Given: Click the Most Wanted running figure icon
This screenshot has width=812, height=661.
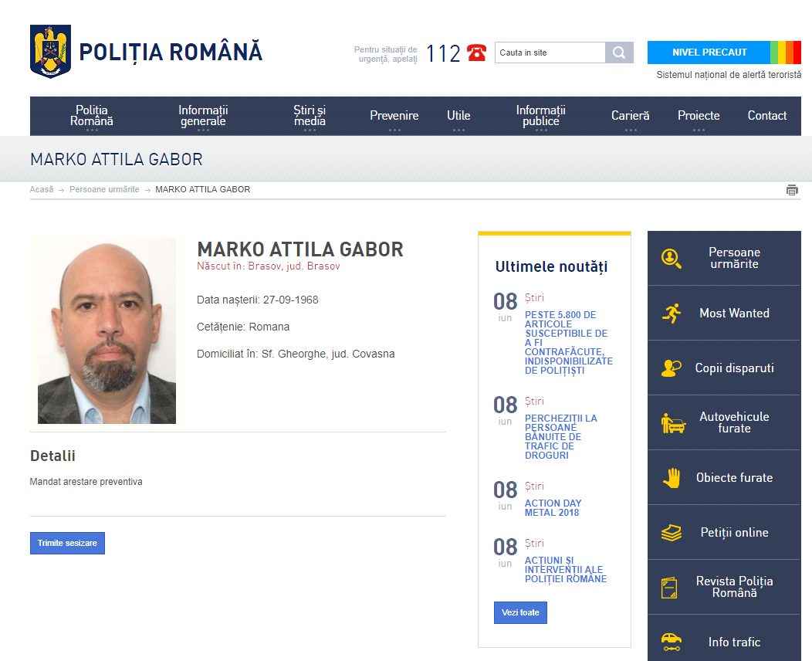Looking at the screenshot, I should [671, 312].
